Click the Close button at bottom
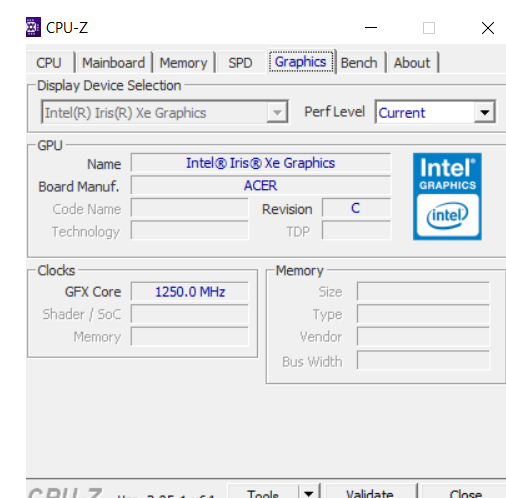The image size is (506, 498). [465, 492]
